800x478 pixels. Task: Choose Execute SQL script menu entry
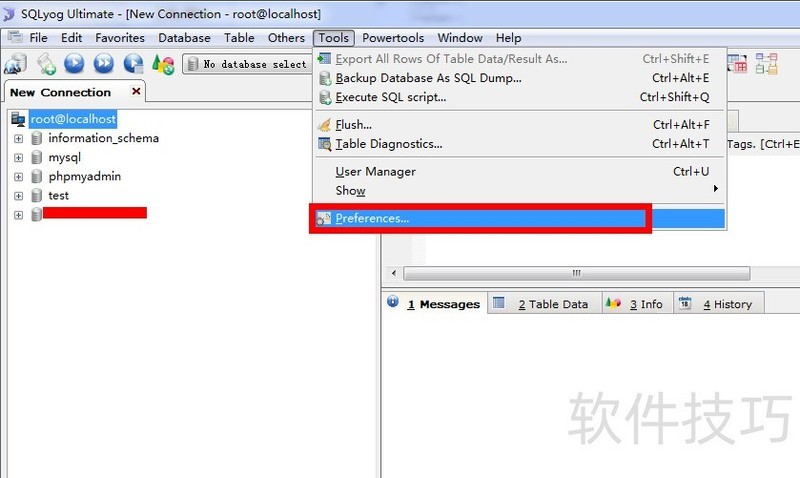[x=520, y=97]
